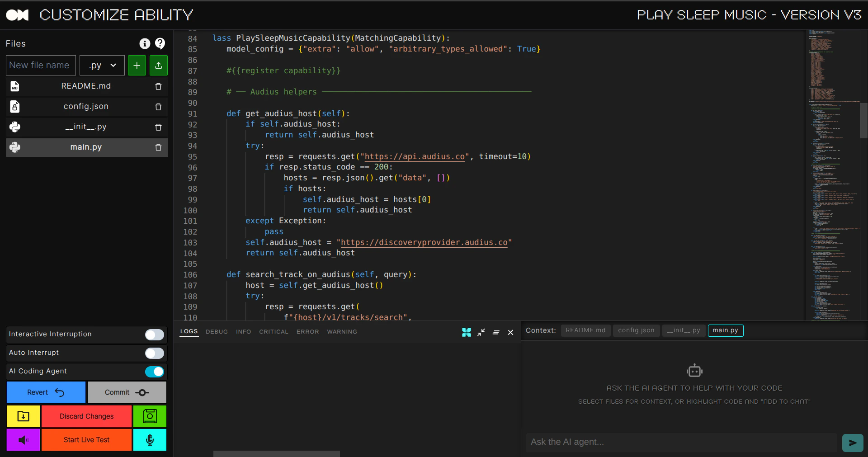Select the ERROR log filter tab
Screen dimensions: 868x457
tap(307, 331)
